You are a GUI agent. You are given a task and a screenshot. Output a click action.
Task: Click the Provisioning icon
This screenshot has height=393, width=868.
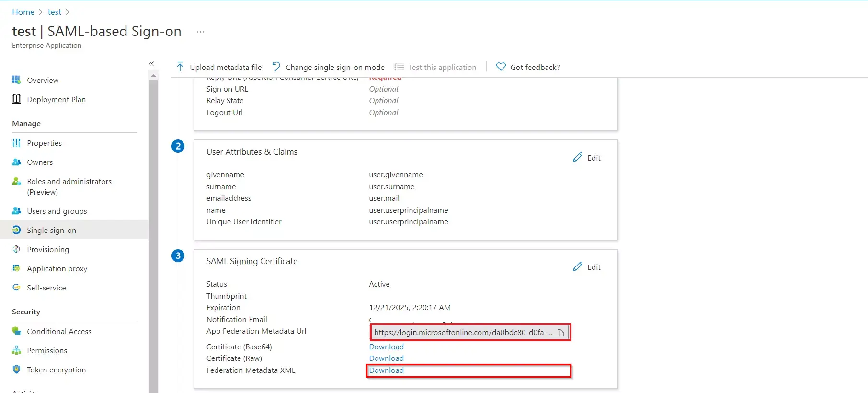16,249
